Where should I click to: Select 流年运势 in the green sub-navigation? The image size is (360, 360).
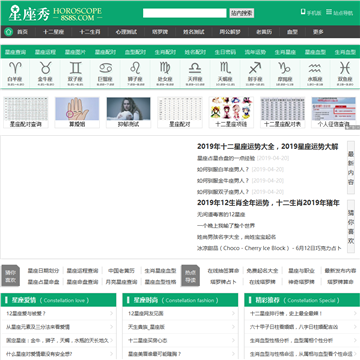[255, 52]
